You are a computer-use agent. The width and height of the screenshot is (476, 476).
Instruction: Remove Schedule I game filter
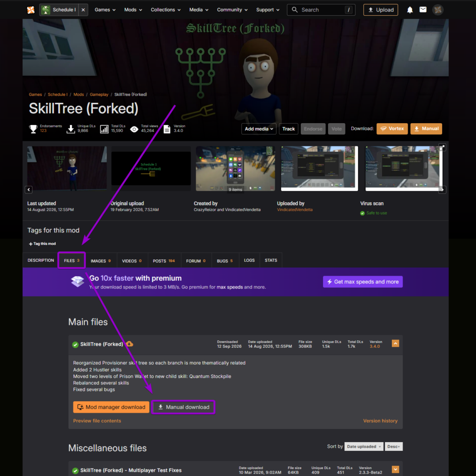point(83,10)
